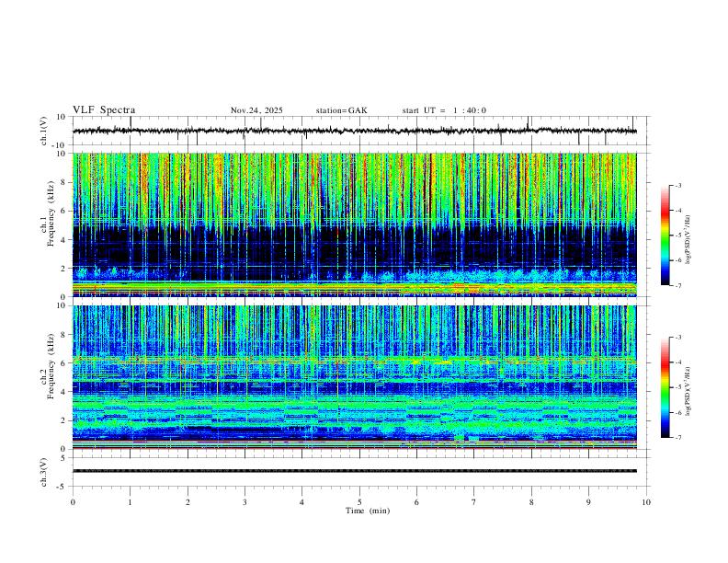Click the "ch.1(V)" axis label
Image resolution: width=728 pixels, height=563 pixels.
click(44, 131)
